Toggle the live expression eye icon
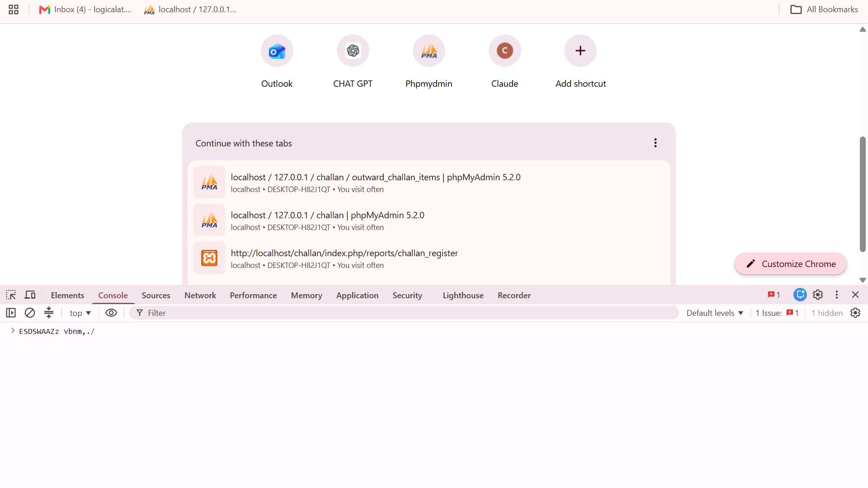The image size is (868, 488). pyautogui.click(x=111, y=313)
